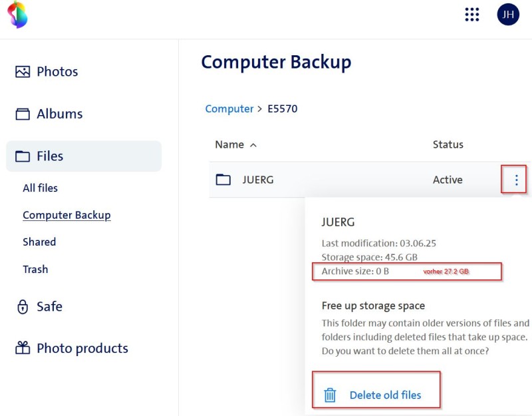Click the Photo products gift icon
Screen dimensions: 532x416
(23, 348)
